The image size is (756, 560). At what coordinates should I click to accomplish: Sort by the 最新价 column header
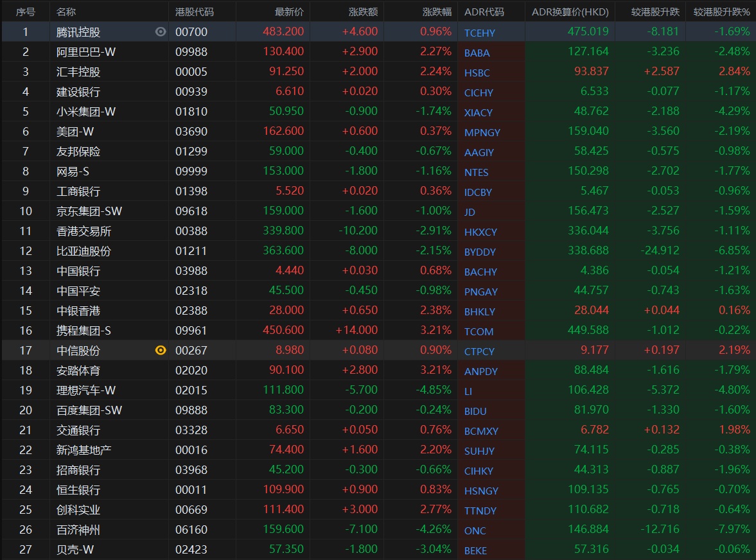pyautogui.click(x=289, y=12)
